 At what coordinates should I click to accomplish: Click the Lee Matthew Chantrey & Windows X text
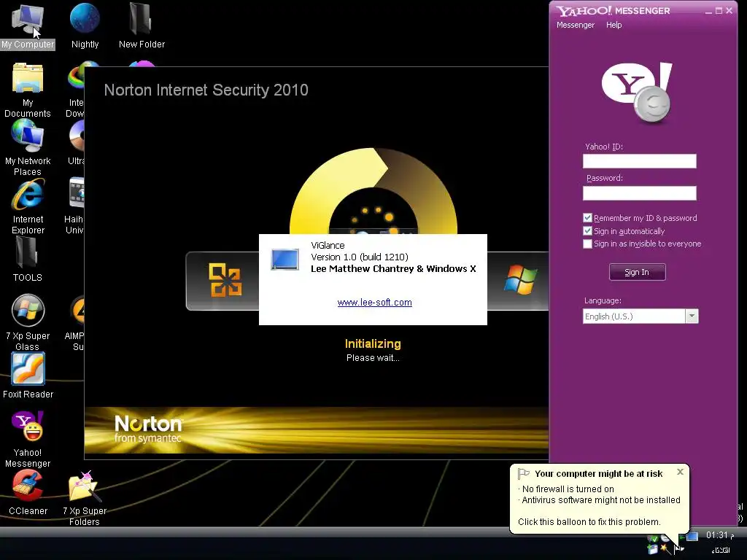[393, 268]
